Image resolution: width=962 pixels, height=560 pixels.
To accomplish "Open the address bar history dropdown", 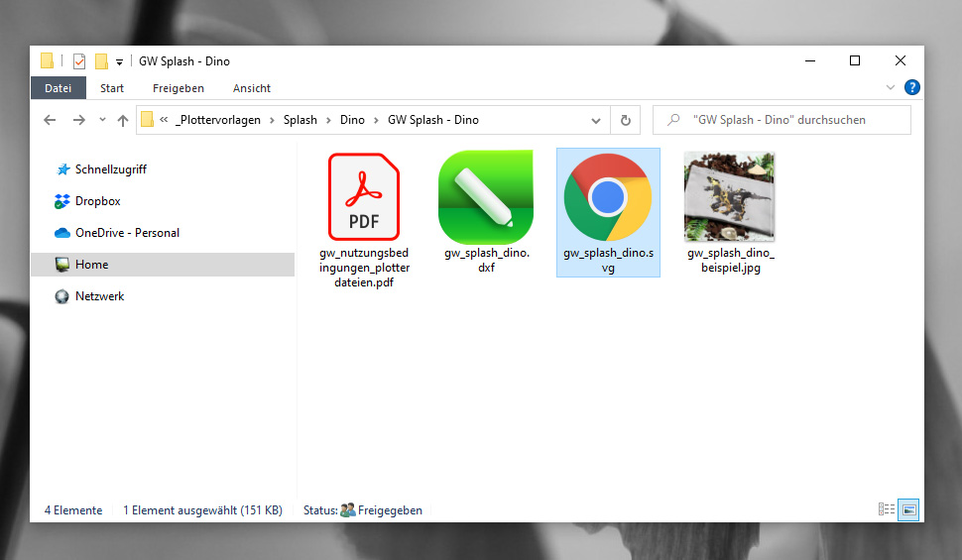I will point(596,120).
